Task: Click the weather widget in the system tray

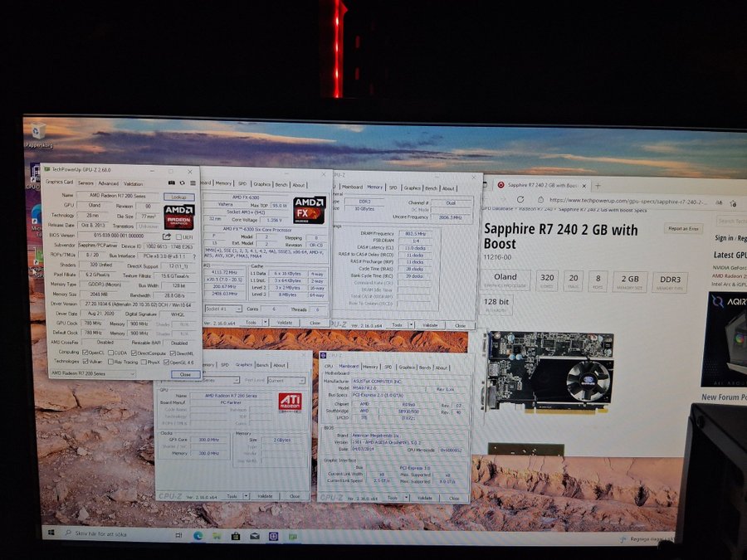Action: [x=646, y=539]
